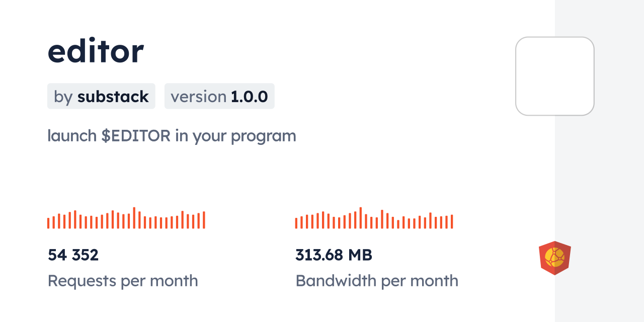Open the "by substack" author badge
The width and height of the screenshot is (644, 322).
click(x=101, y=97)
